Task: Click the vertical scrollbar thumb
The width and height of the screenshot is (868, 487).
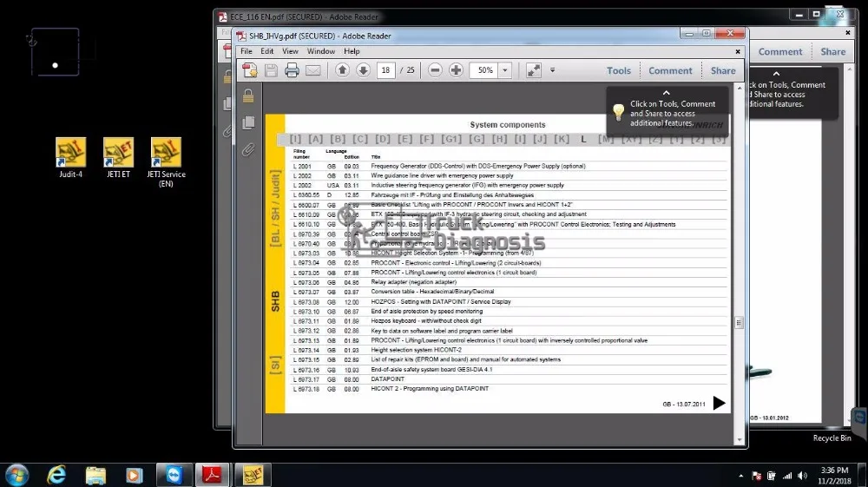Action: tap(739, 323)
